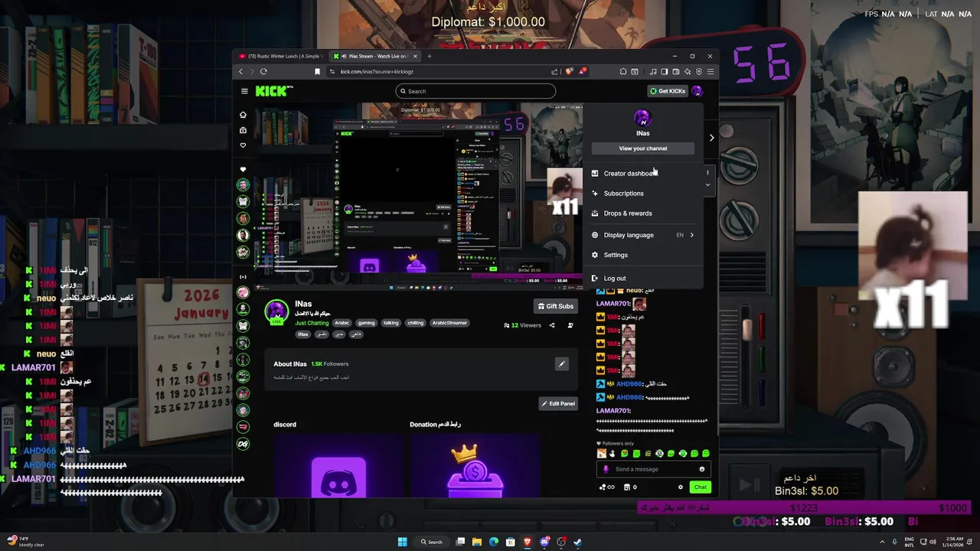Open File Explorer from taskbar
Screen dimensions: 980x551
coord(477,542)
